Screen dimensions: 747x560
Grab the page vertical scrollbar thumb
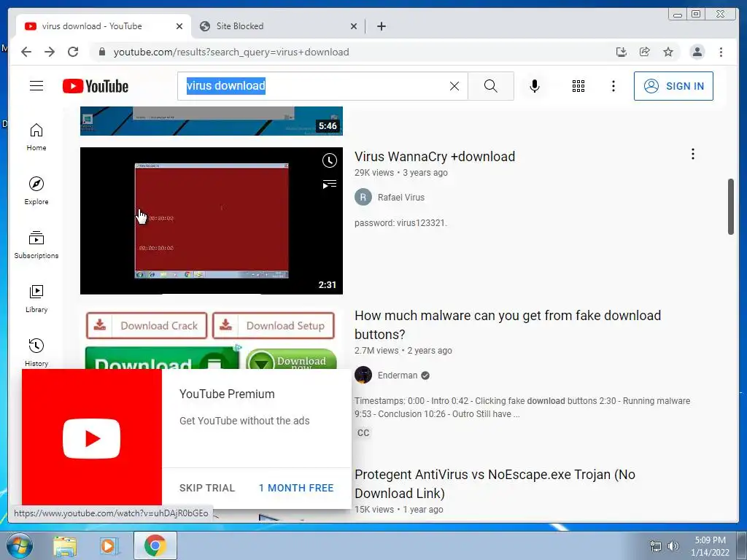tap(731, 206)
